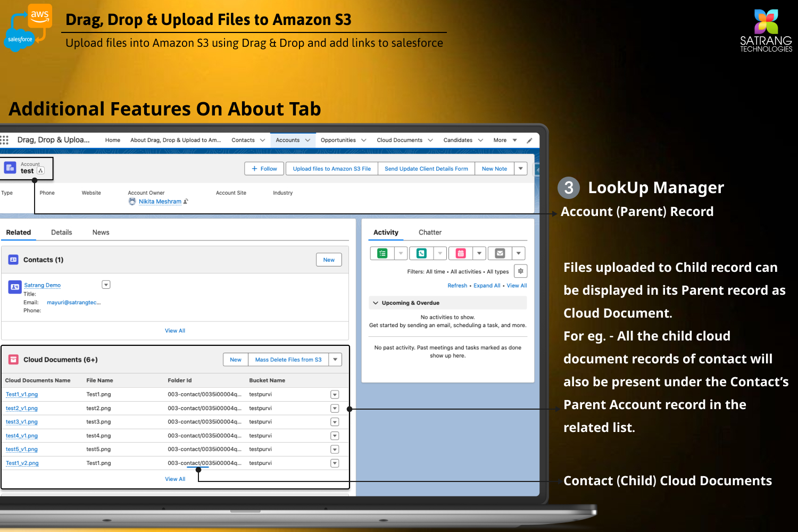The width and height of the screenshot is (798, 532).
Task: Click New button in Contacts list
Action: [329, 260]
